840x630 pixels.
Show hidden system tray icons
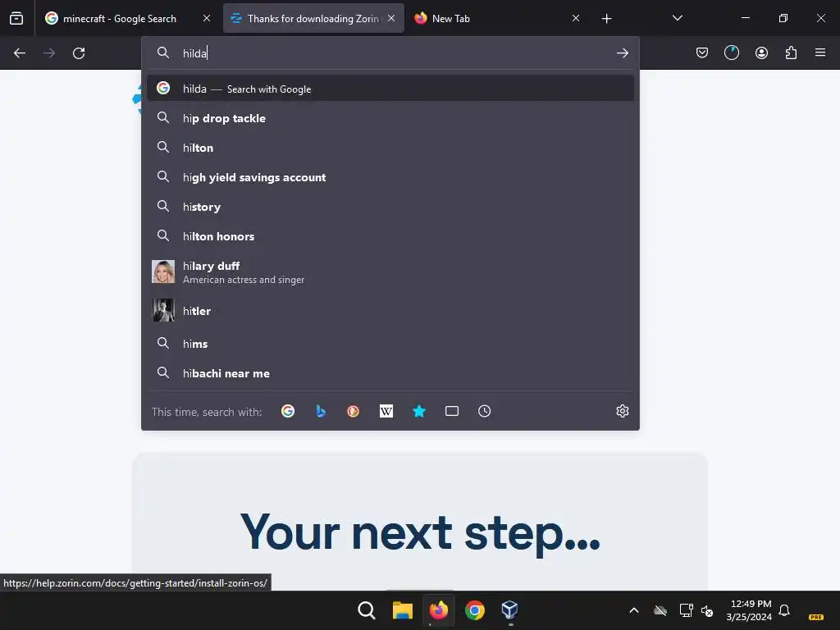(x=634, y=609)
